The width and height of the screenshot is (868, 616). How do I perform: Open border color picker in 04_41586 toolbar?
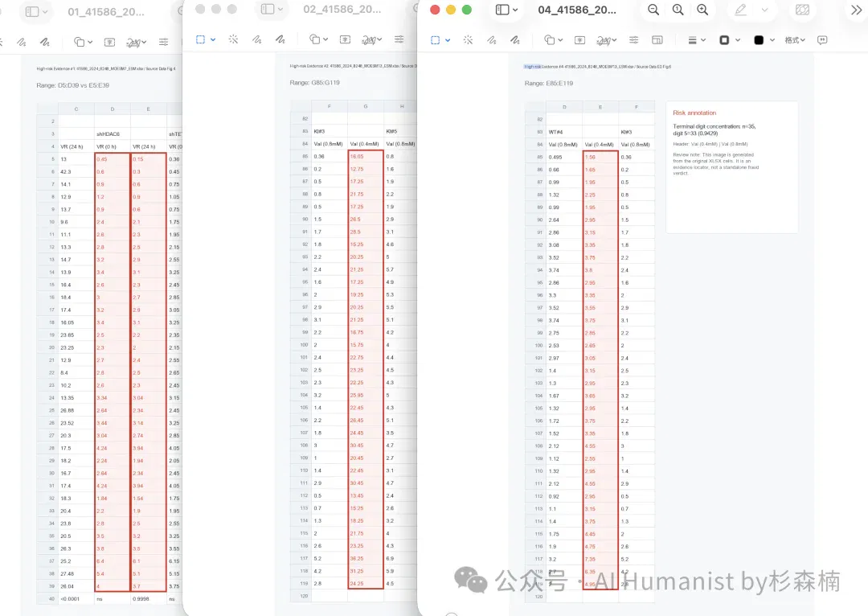(729, 40)
